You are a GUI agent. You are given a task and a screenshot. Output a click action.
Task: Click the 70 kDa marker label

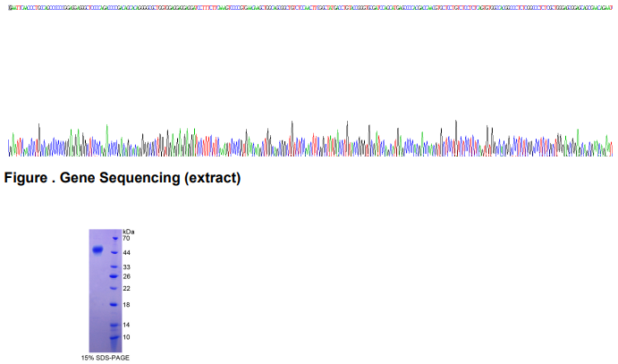[x=127, y=239]
